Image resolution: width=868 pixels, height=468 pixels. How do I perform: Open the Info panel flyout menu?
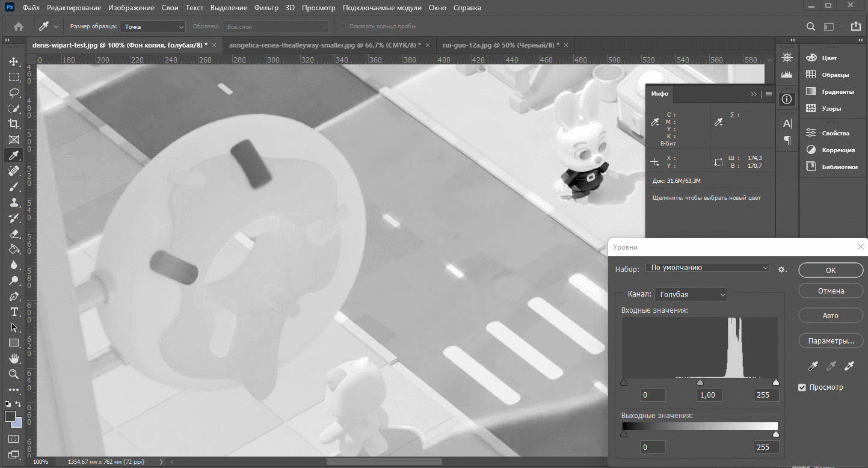(769, 94)
